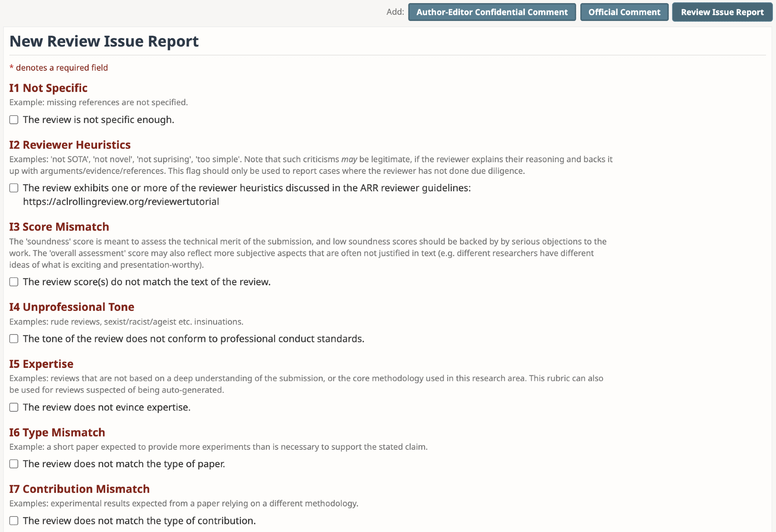Tick the score mismatch checkbox
The image size is (776, 532).
tap(14, 282)
